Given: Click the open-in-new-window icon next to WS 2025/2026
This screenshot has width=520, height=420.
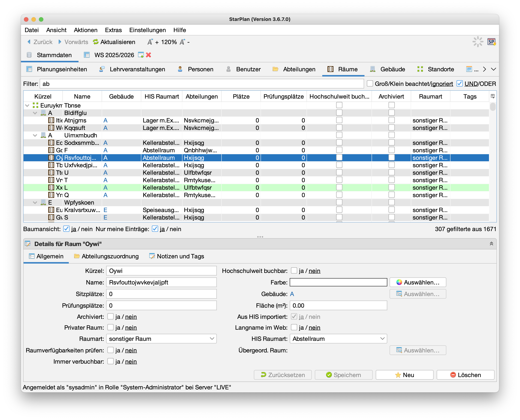Looking at the screenshot, I should pyautogui.click(x=141, y=55).
